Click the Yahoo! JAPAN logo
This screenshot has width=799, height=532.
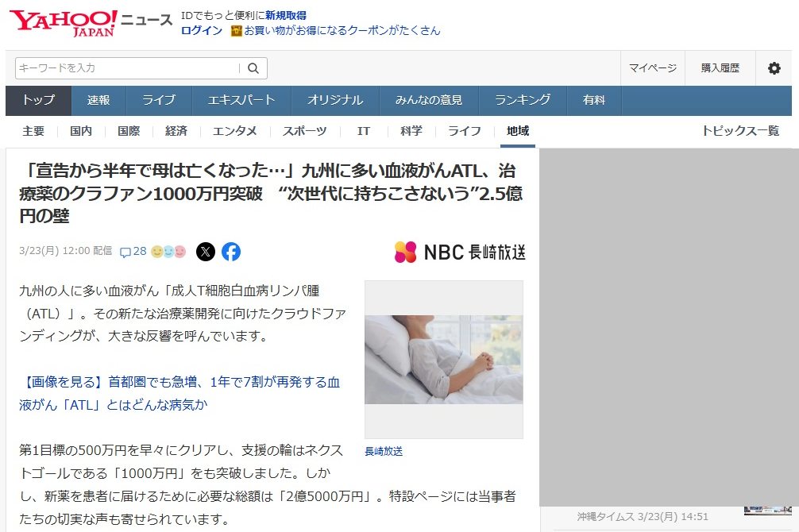pyautogui.click(x=64, y=23)
